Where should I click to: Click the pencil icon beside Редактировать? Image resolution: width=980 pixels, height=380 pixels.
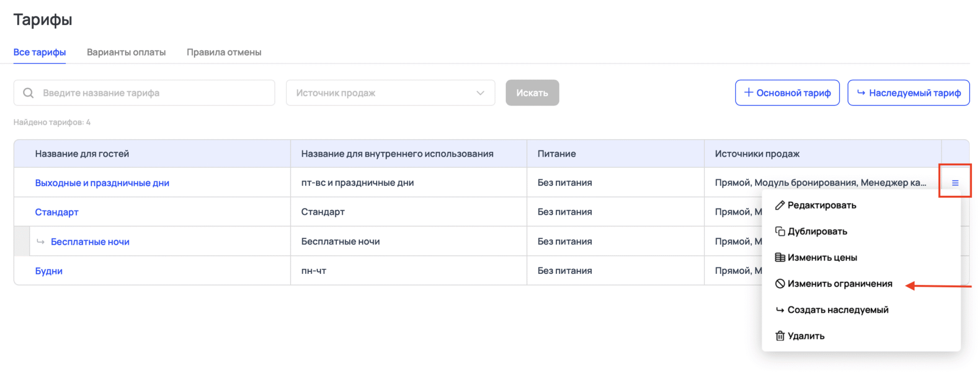[x=779, y=205]
